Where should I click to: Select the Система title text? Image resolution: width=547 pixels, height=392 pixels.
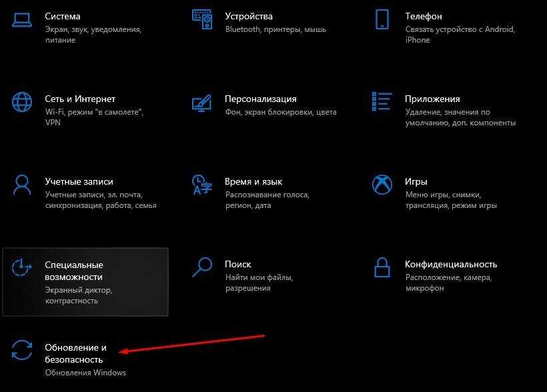tap(63, 16)
